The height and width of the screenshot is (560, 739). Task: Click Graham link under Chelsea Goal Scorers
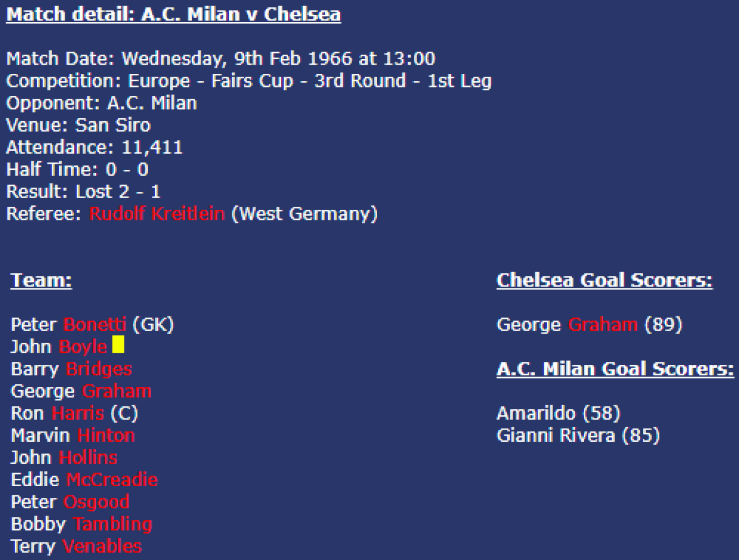pyautogui.click(x=602, y=324)
